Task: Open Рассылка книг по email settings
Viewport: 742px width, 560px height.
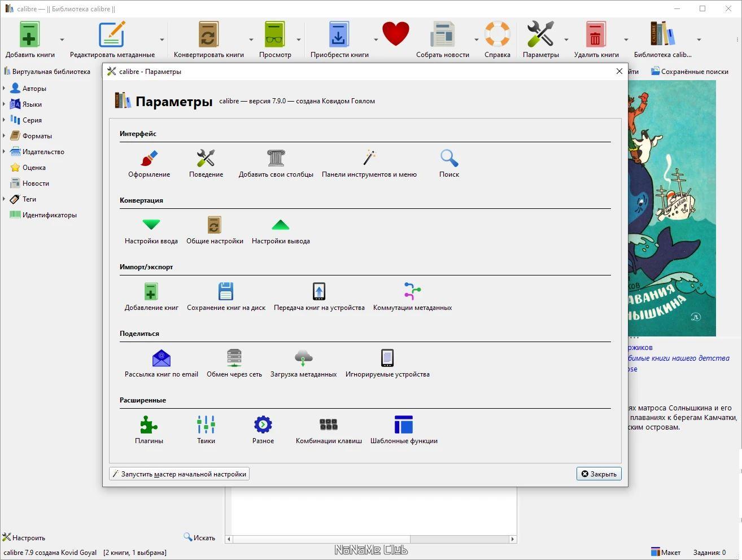Action: tap(162, 364)
